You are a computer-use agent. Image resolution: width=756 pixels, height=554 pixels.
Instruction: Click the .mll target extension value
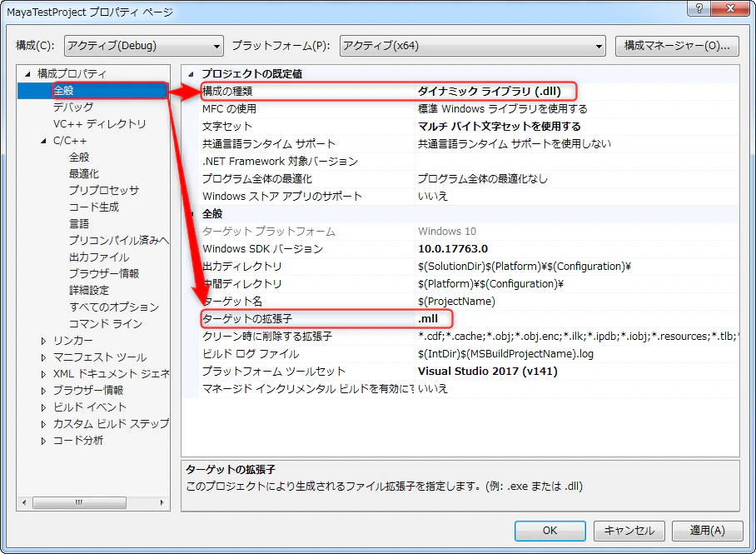point(428,319)
